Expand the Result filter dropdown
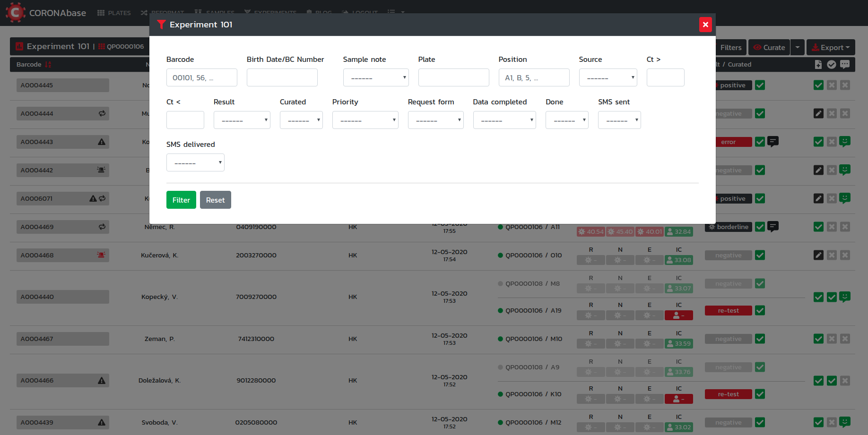 242,120
